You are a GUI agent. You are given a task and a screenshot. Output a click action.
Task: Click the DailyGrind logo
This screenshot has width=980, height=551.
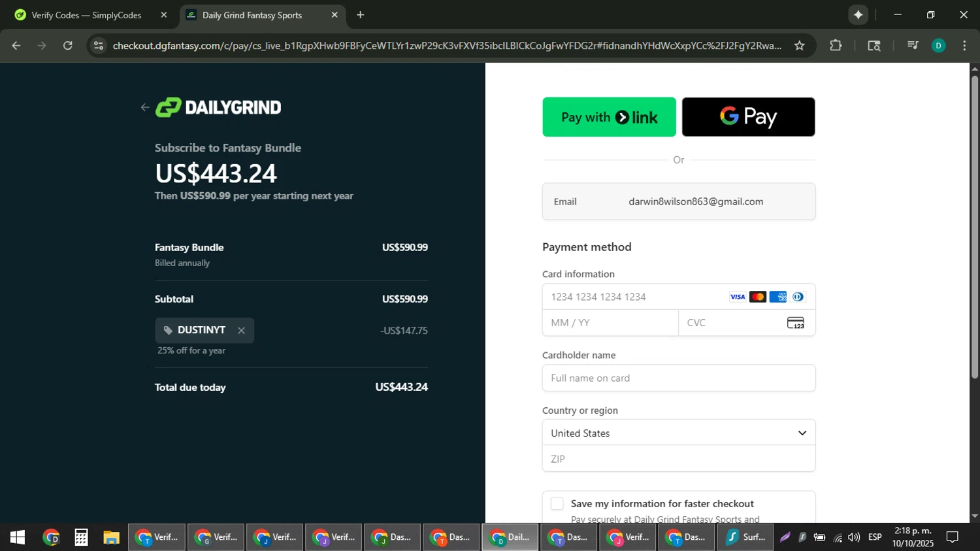(x=218, y=107)
